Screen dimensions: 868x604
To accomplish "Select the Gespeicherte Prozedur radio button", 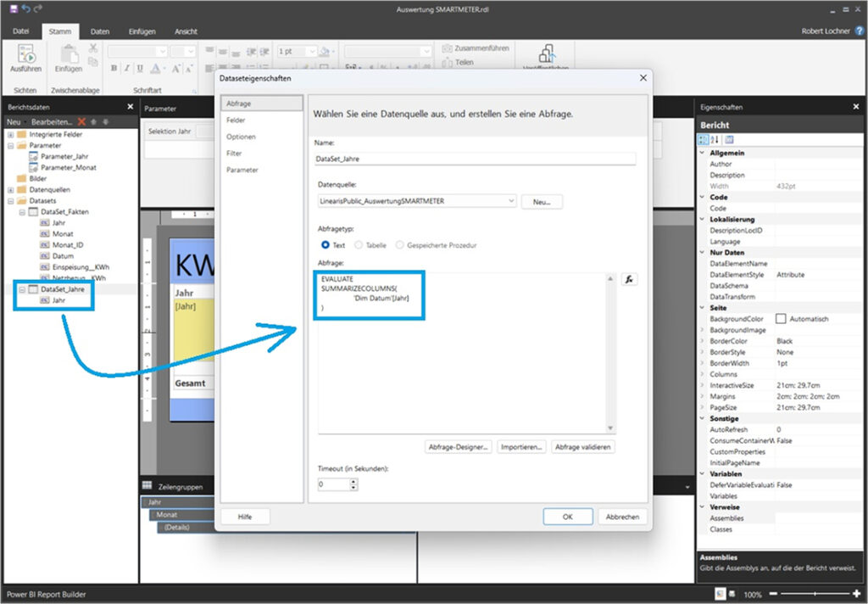I will pos(400,245).
